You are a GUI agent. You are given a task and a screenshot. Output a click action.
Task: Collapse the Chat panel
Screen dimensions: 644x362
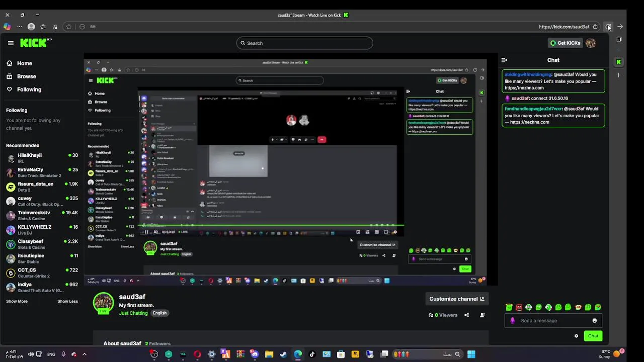pos(504,60)
